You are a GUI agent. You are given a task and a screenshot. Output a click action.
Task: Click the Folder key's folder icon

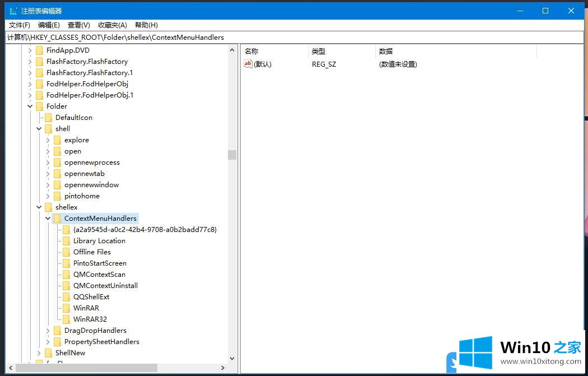pos(39,106)
